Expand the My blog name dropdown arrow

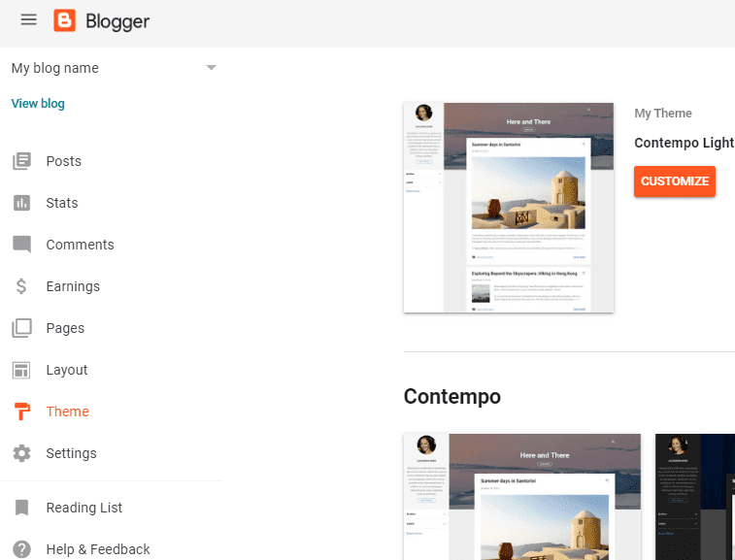click(x=212, y=68)
